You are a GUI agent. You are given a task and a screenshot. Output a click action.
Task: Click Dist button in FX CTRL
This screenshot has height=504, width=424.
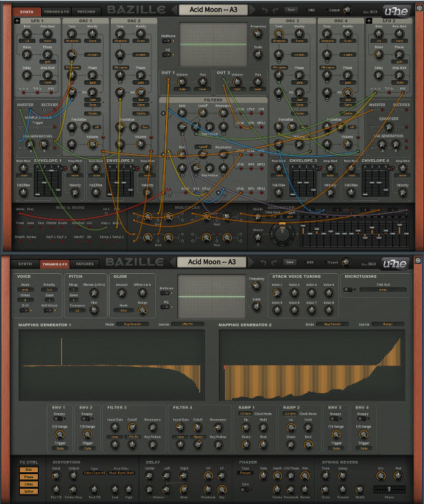coord(29,470)
